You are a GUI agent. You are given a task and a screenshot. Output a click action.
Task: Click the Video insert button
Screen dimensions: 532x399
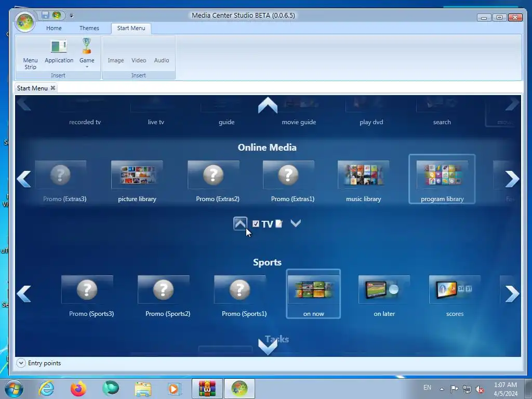click(139, 60)
